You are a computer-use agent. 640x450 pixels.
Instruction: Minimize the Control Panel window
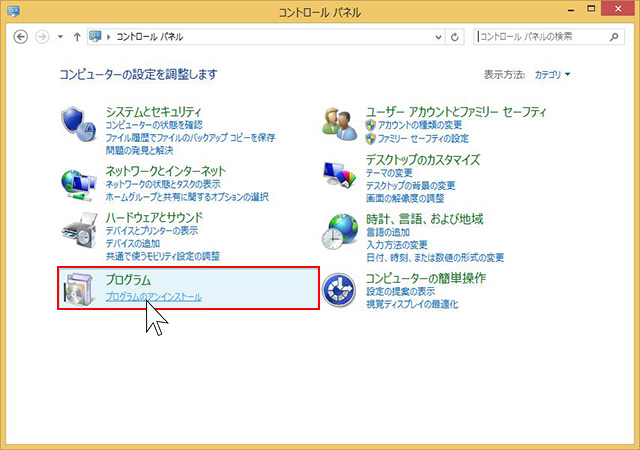click(x=571, y=10)
